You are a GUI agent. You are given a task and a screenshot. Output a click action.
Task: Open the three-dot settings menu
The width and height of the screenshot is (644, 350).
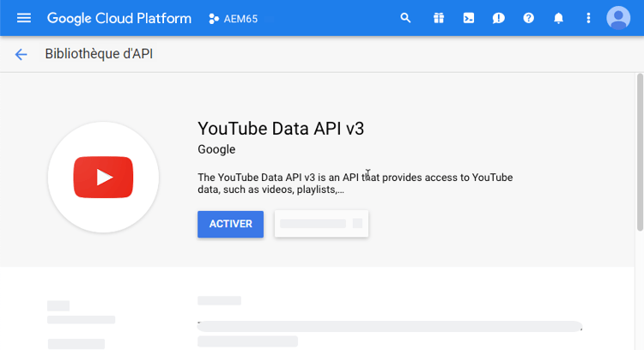pos(588,18)
